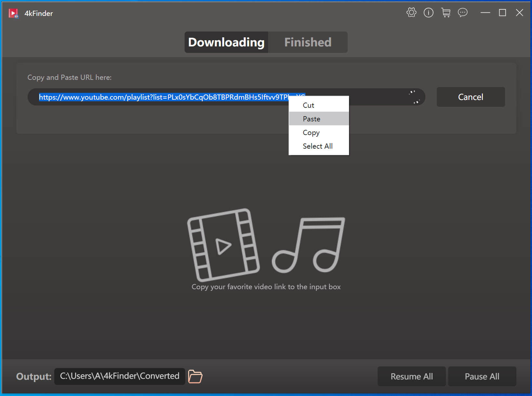Click the Resume All button
This screenshot has width=532, height=396.
(411, 377)
